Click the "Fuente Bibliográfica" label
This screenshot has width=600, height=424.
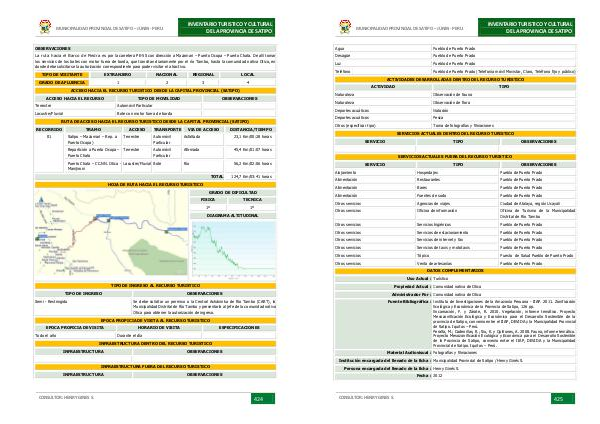pyautogui.click(x=408, y=302)
